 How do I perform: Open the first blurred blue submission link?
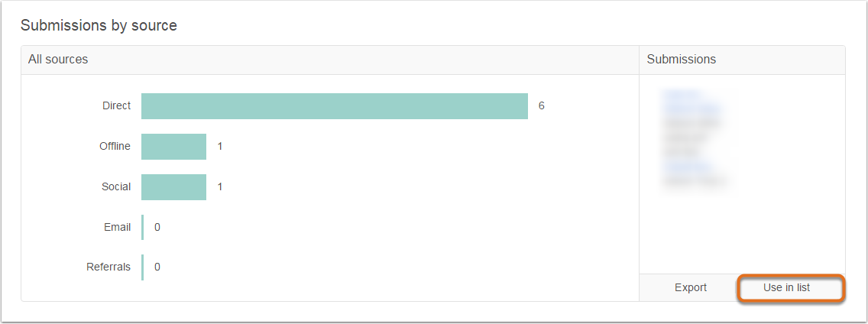[x=681, y=94]
